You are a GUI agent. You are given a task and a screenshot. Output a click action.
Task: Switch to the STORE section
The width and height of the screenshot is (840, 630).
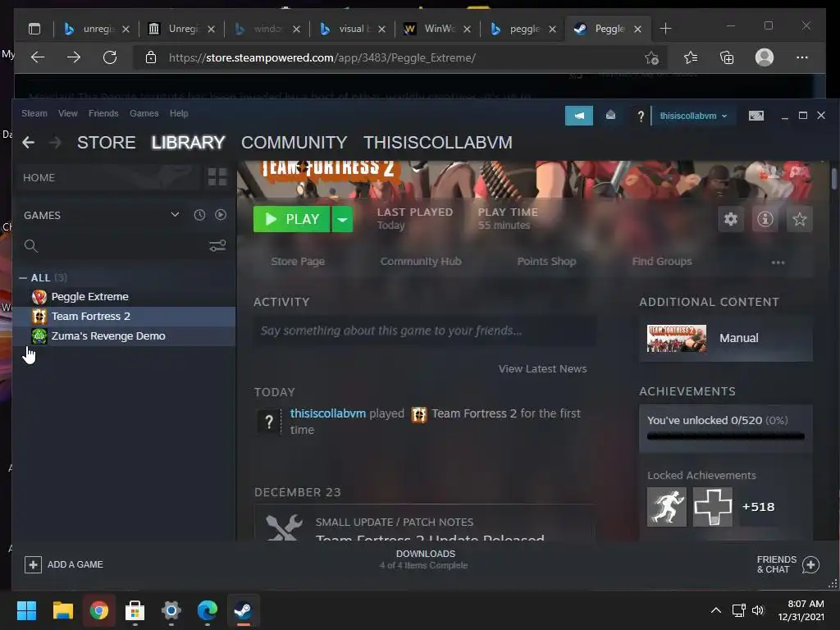[x=106, y=143]
